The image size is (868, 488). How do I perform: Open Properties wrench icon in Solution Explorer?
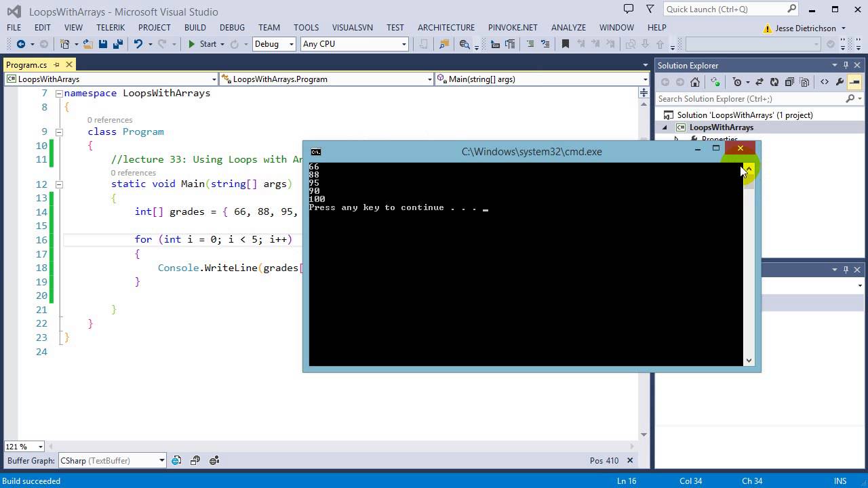[840, 82]
